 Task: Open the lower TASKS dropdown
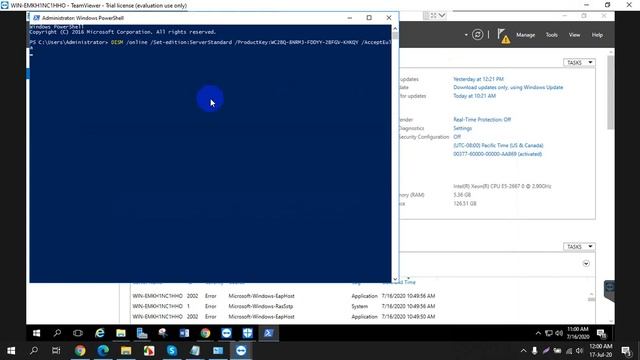[x=579, y=247]
